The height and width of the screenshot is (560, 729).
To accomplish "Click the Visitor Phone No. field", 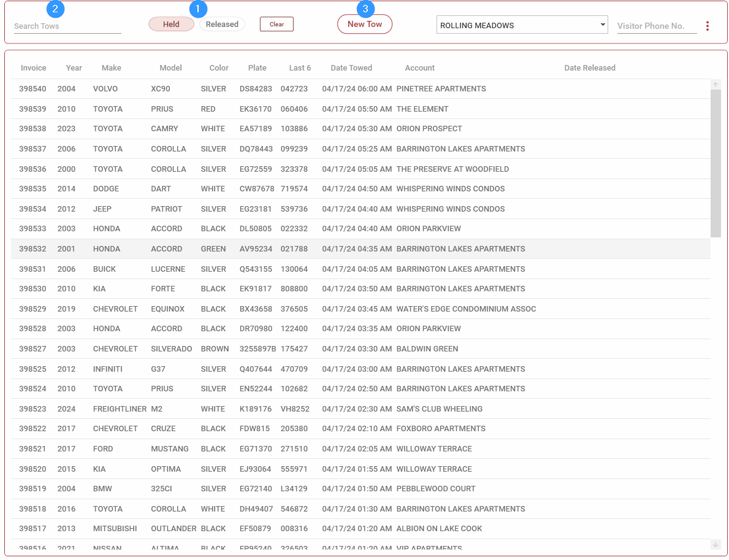I will tap(657, 26).
